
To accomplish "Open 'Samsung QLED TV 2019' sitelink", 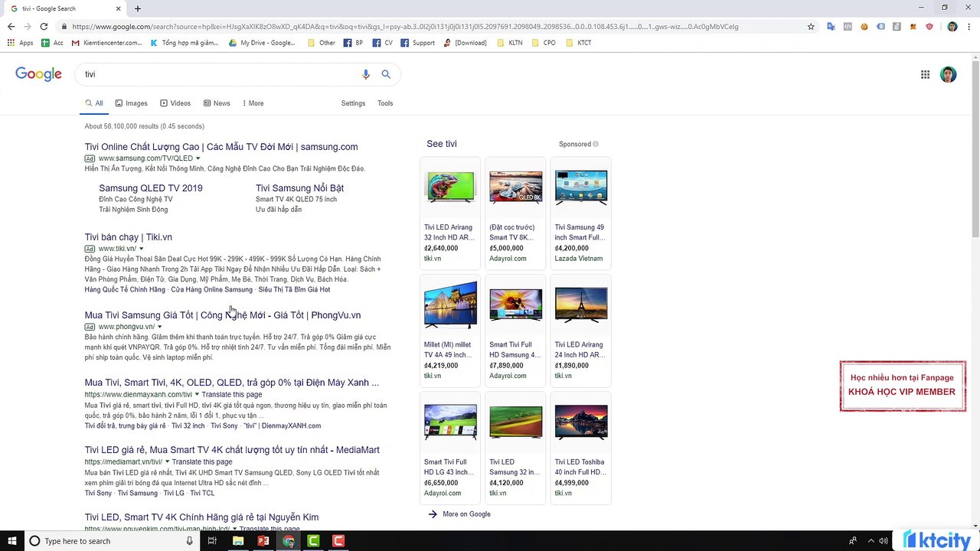I will tap(151, 188).
